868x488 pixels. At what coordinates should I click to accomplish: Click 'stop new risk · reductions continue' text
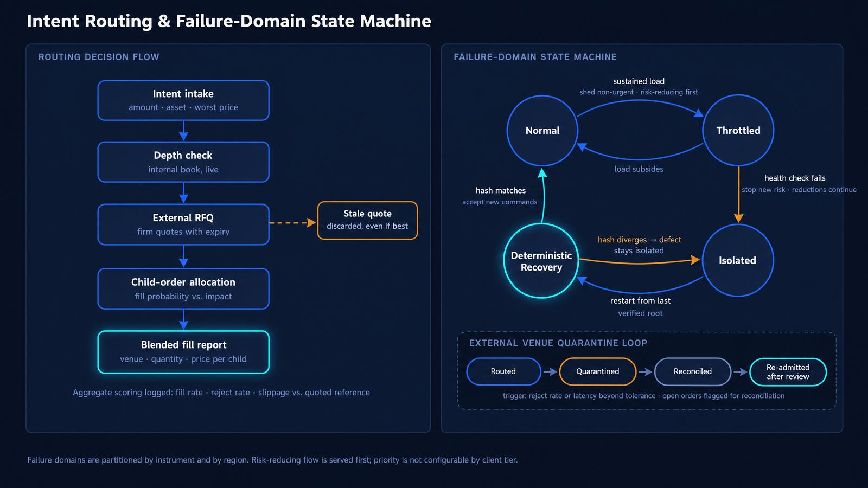pyautogui.click(x=799, y=190)
